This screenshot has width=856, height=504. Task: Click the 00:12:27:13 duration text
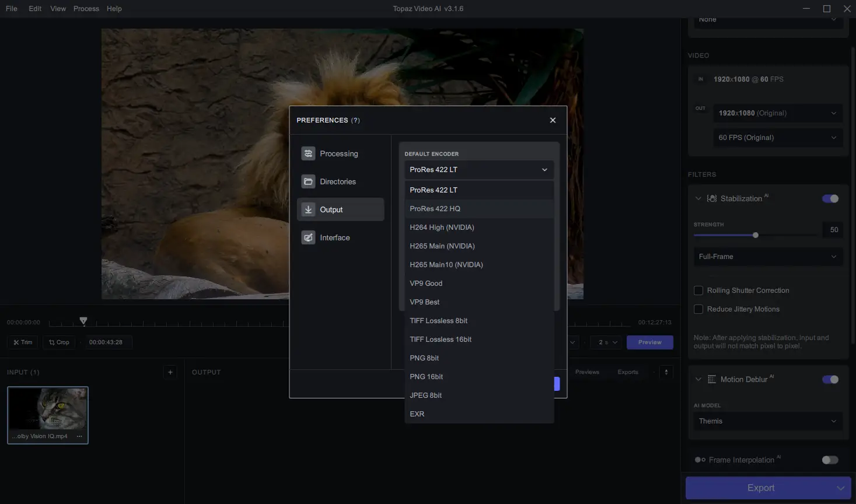(x=655, y=323)
